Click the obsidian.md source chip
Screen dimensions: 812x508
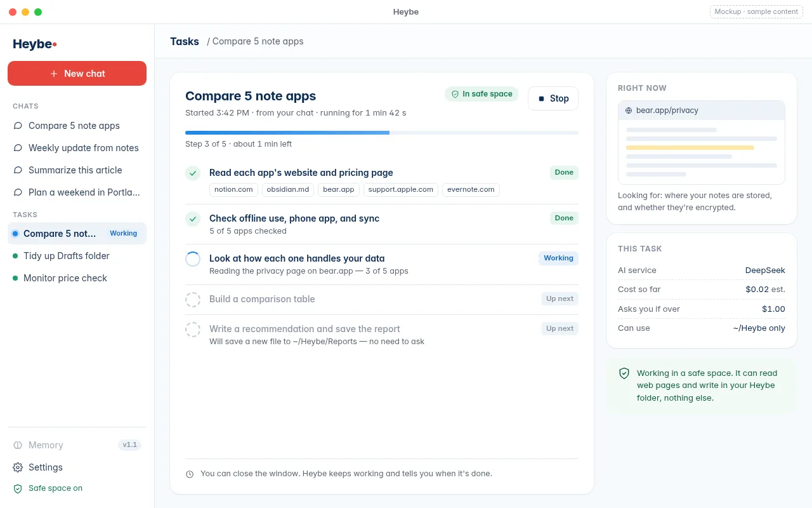(x=288, y=190)
